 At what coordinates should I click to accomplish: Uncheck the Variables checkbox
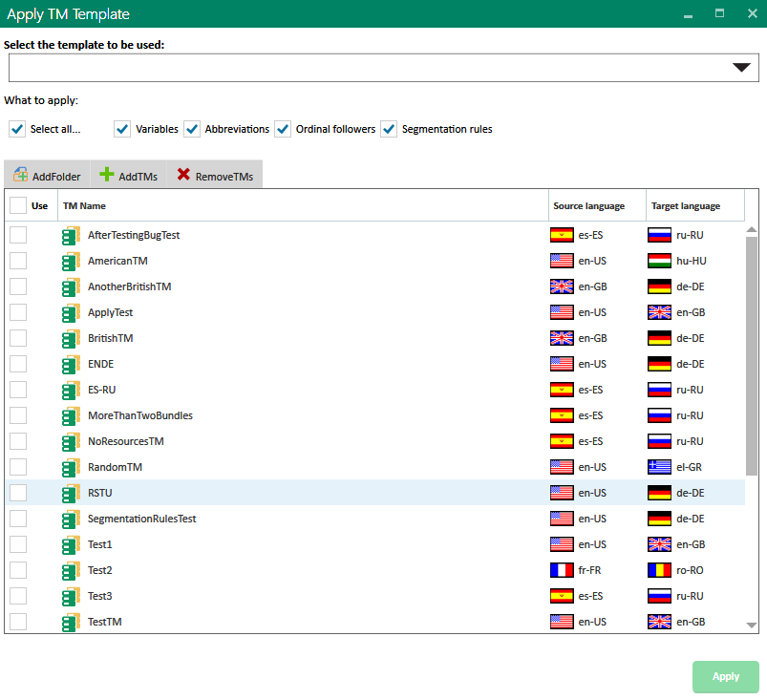click(x=122, y=129)
